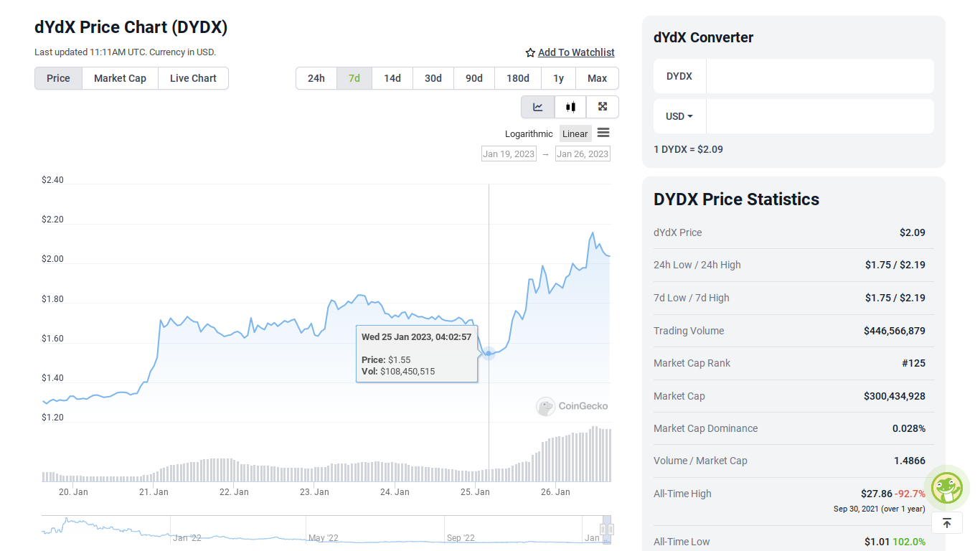The width and height of the screenshot is (980, 551).
Task: Open fullscreen chart mode icon
Action: 603,107
